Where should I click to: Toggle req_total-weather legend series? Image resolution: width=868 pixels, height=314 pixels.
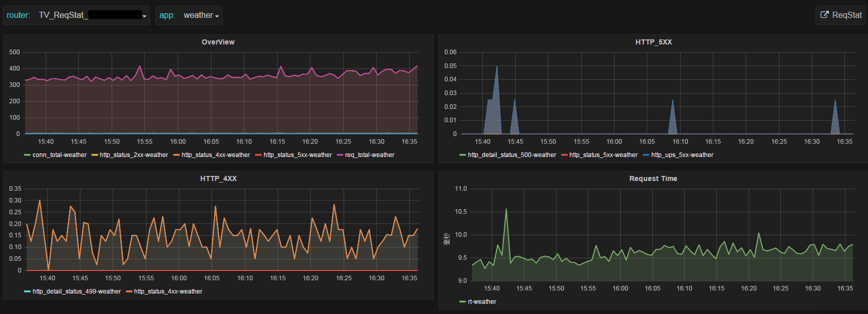370,155
